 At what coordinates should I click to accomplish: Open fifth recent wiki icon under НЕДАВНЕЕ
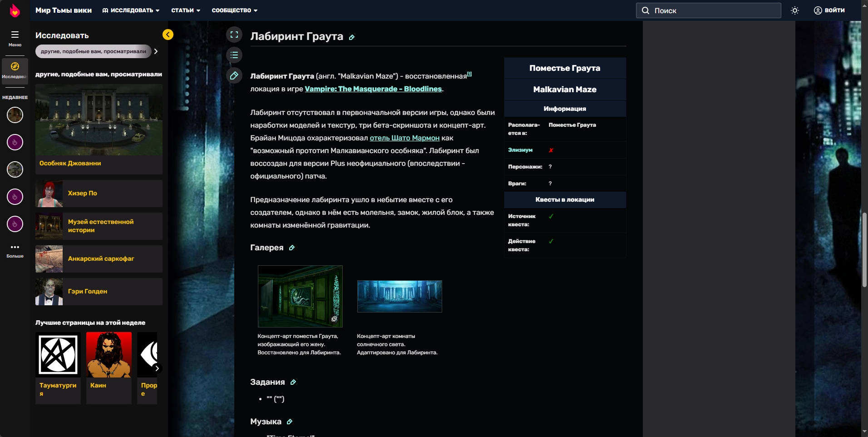15,224
